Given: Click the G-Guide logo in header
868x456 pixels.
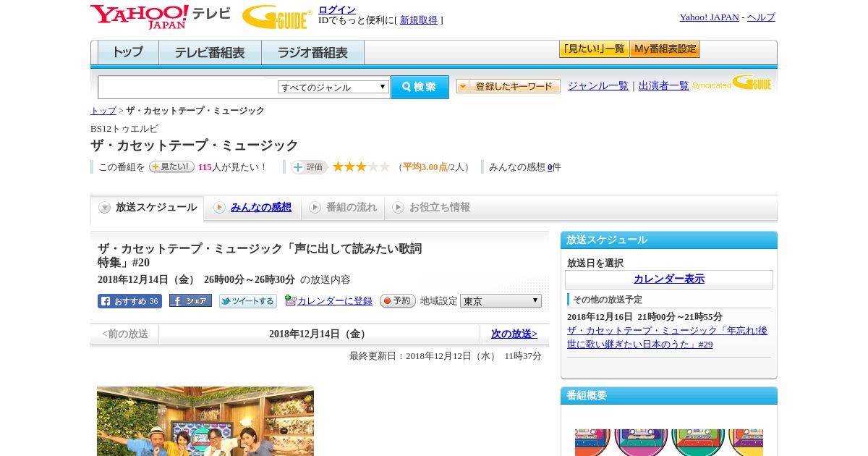Looking at the screenshot, I should 277,17.
